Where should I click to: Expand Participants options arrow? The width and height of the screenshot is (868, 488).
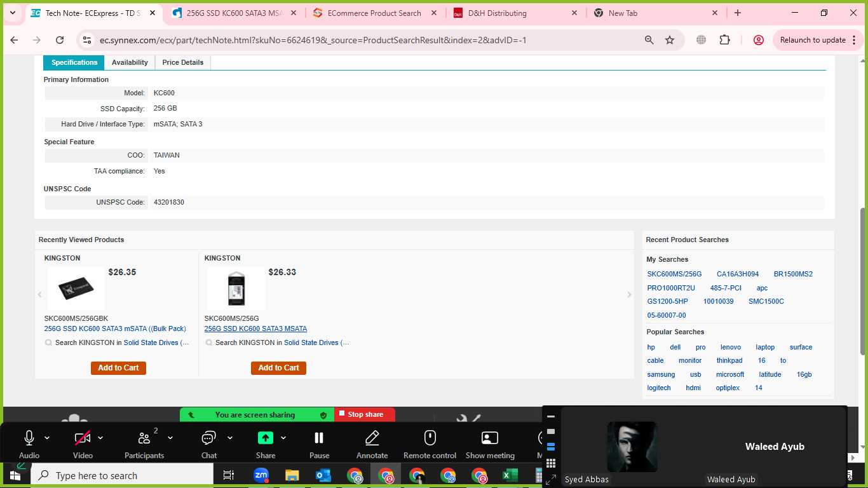click(172, 438)
